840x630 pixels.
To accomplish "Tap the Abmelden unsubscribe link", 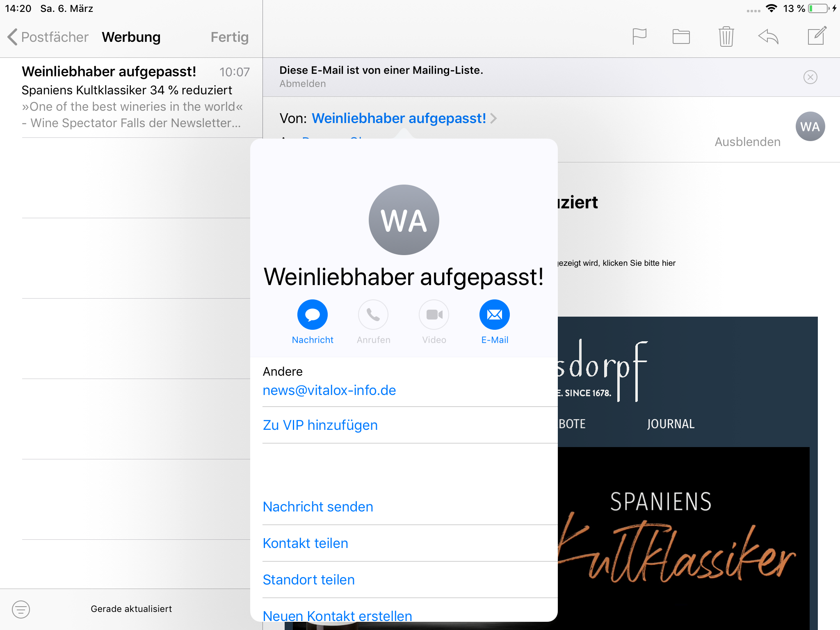I will coord(303,84).
